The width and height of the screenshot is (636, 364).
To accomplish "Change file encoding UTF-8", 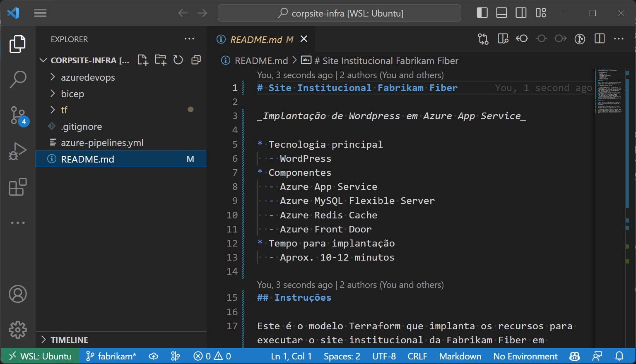I will point(384,356).
